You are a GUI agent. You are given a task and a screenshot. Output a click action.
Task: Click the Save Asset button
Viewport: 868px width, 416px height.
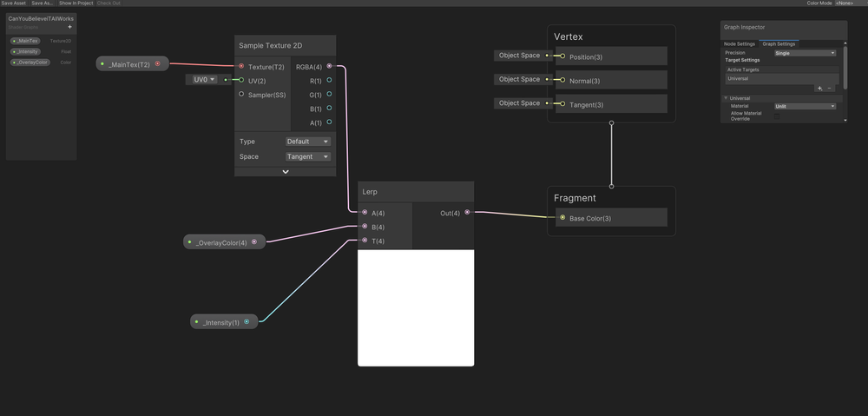coord(13,3)
